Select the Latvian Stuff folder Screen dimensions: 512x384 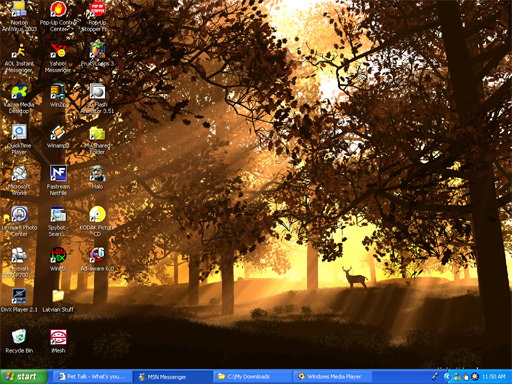click(x=58, y=296)
